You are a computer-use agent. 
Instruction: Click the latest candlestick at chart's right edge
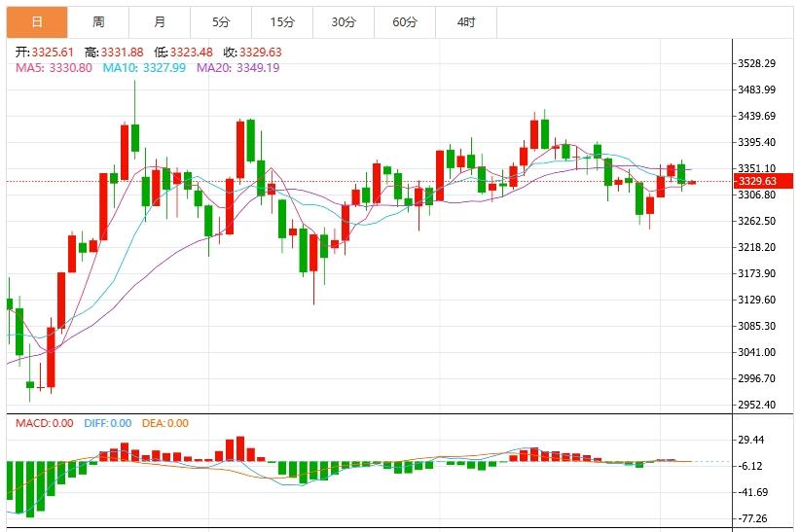(x=691, y=182)
